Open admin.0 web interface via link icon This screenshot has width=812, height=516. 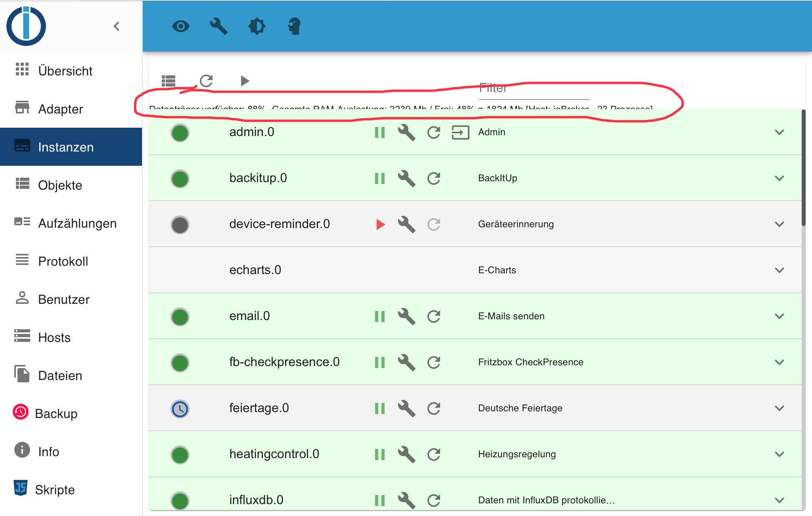tap(460, 133)
